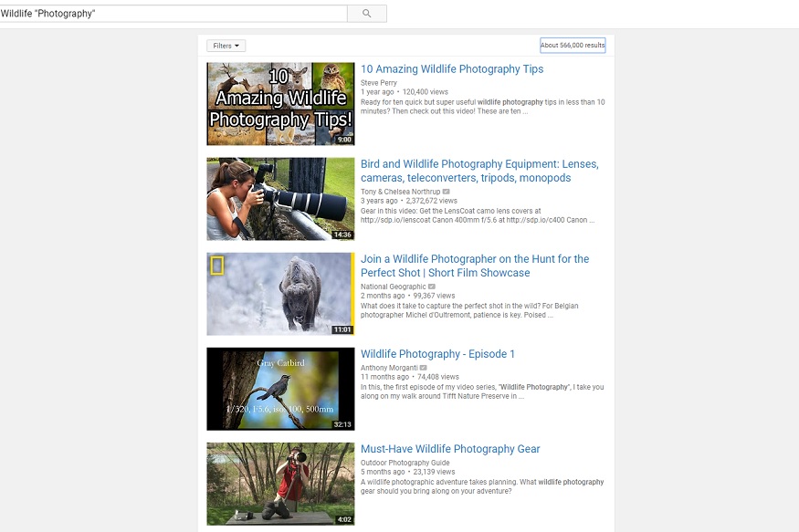Visit the Outdoor Photography Guide channel
Viewport: 799px width, 532px height.
pyautogui.click(x=405, y=463)
